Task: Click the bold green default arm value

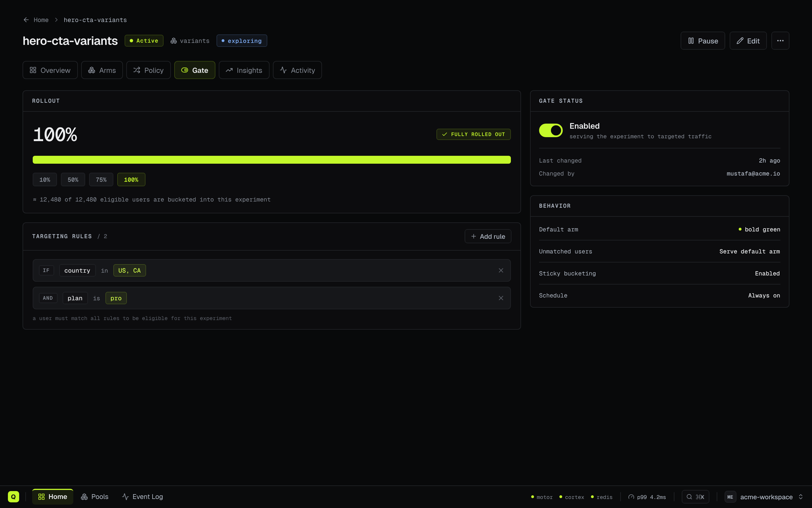Action: tap(759, 229)
